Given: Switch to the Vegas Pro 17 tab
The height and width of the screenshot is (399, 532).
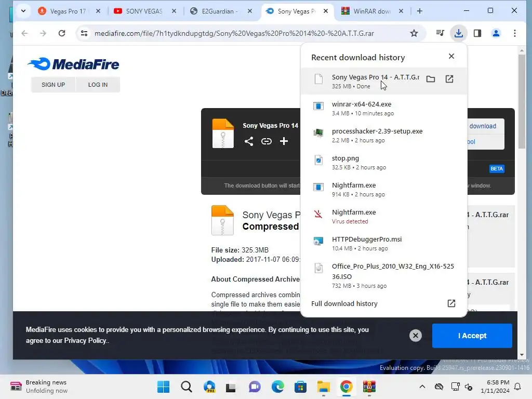Looking at the screenshot, I should coord(69,11).
